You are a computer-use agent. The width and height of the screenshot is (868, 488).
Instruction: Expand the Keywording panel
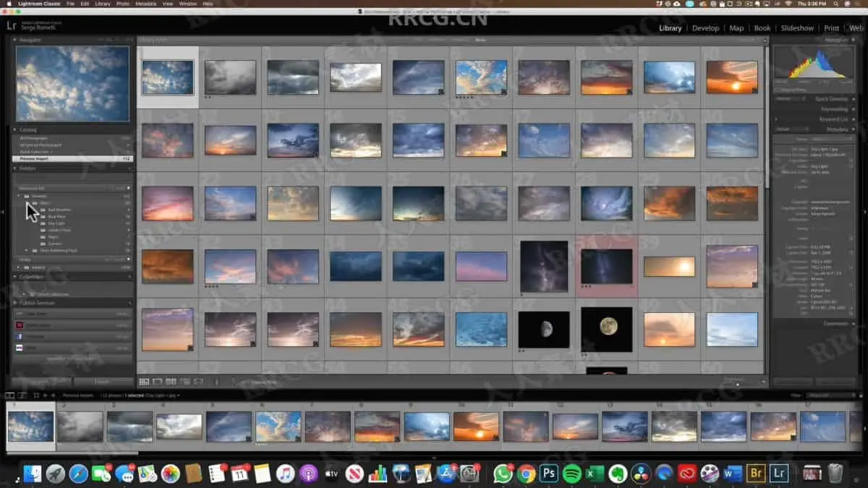click(x=834, y=109)
